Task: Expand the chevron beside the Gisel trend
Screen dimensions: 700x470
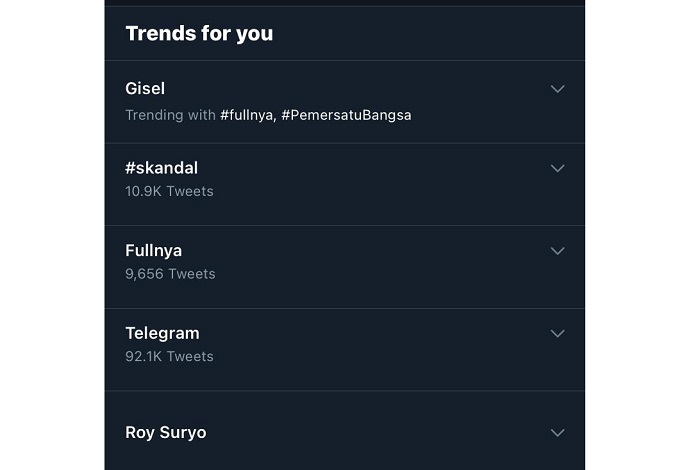Action: (558, 89)
